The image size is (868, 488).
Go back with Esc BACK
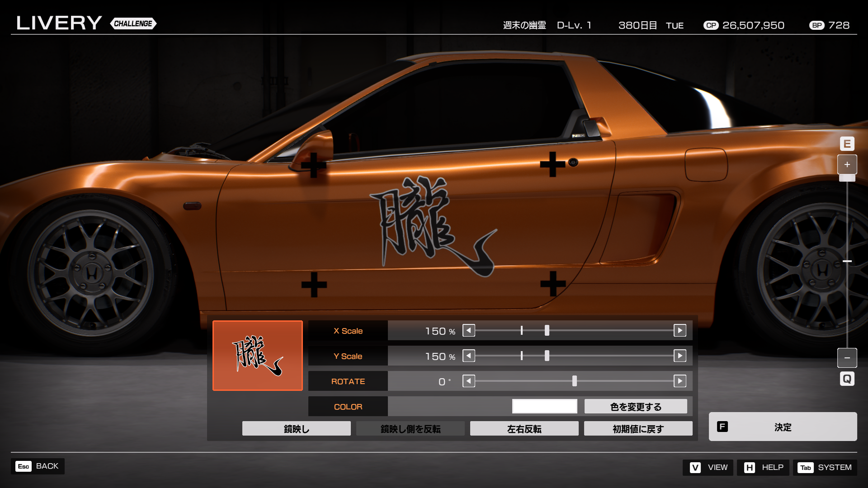[x=38, y=466]
